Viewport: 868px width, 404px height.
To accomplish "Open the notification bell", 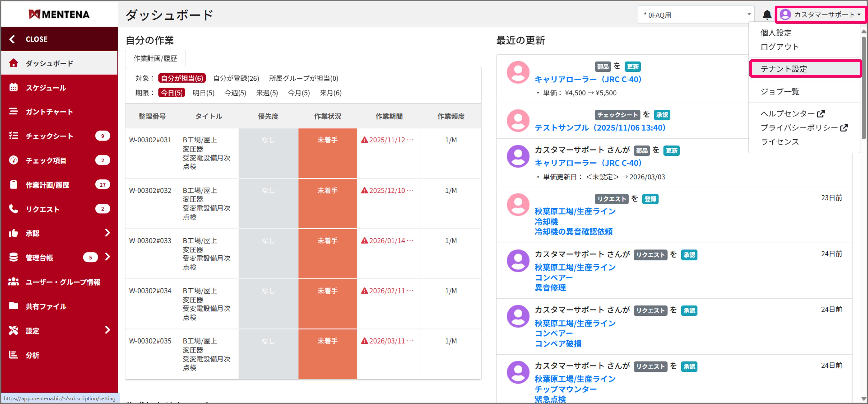I will pyautogui.click(x=768, y=15).
